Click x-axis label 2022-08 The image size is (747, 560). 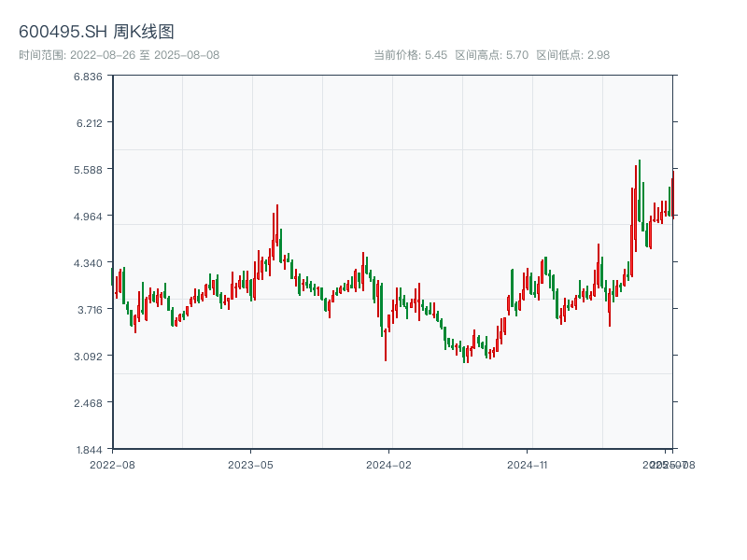(x=112, y=465)
